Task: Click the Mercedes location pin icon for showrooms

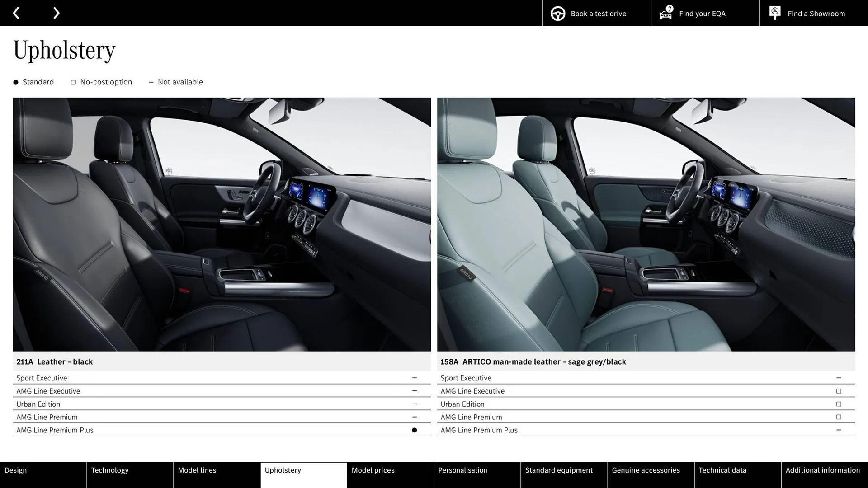Action: 775,12
